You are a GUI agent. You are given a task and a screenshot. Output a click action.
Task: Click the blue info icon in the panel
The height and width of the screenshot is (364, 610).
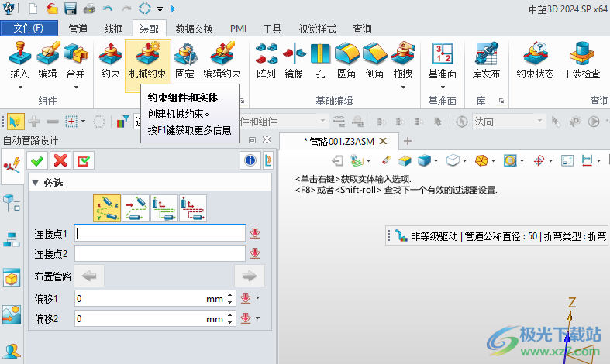tap(250, 160)
